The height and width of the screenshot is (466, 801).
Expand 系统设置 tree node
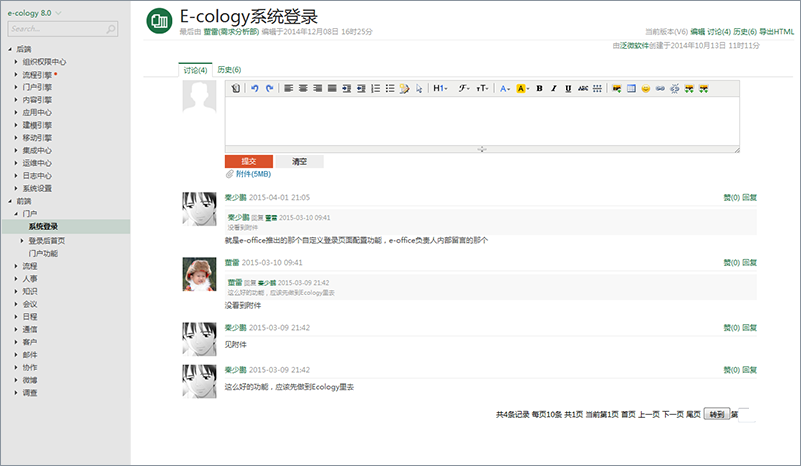coord(16,189)
